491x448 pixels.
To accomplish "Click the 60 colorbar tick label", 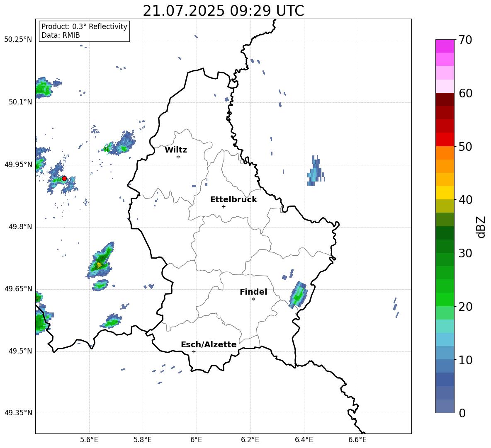I will 465,93.
